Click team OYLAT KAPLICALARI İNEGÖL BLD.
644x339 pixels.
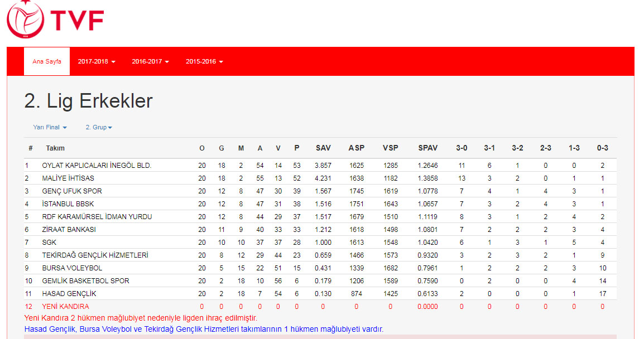tap(97, 166)
